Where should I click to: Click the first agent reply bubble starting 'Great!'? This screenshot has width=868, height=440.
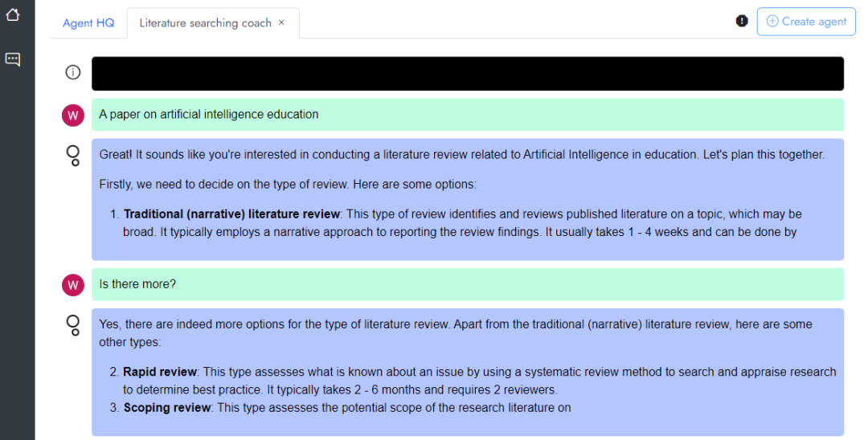468,199
